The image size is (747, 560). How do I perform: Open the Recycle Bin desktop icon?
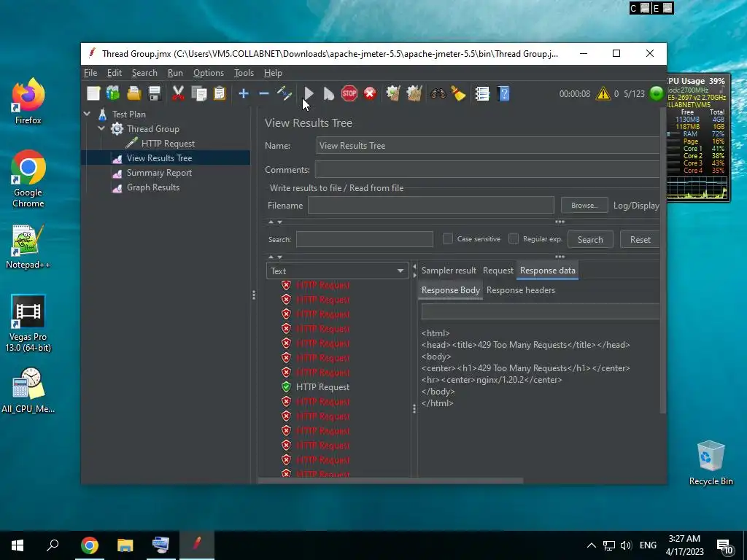[x=711, y=463]
